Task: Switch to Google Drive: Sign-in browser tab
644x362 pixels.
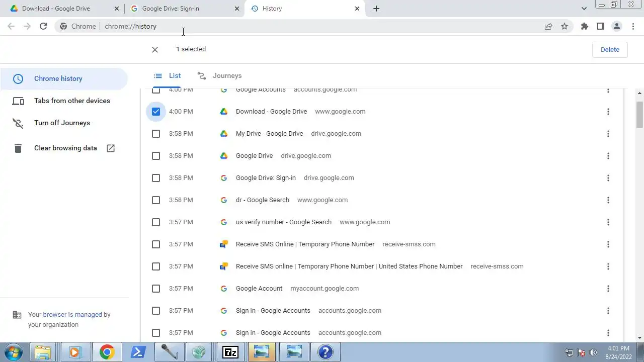Action: [184, 9]
